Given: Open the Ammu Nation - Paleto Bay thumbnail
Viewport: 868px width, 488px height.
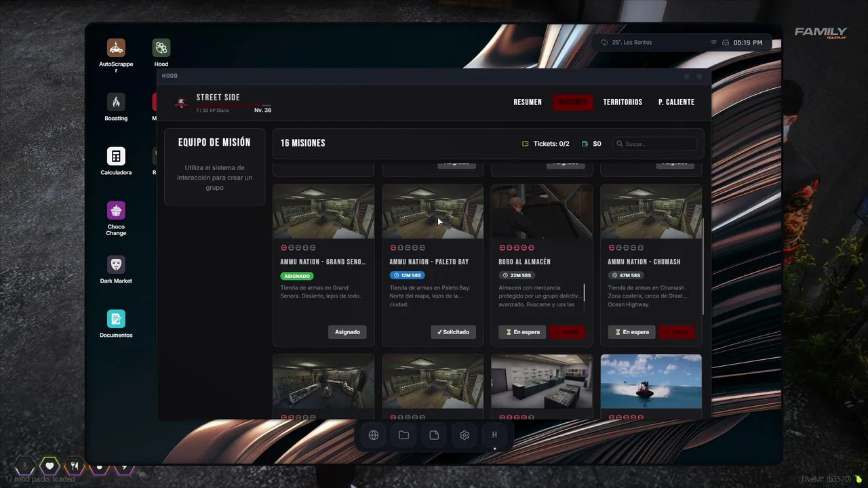Looking at the screenshot, I should pos(433,211).
